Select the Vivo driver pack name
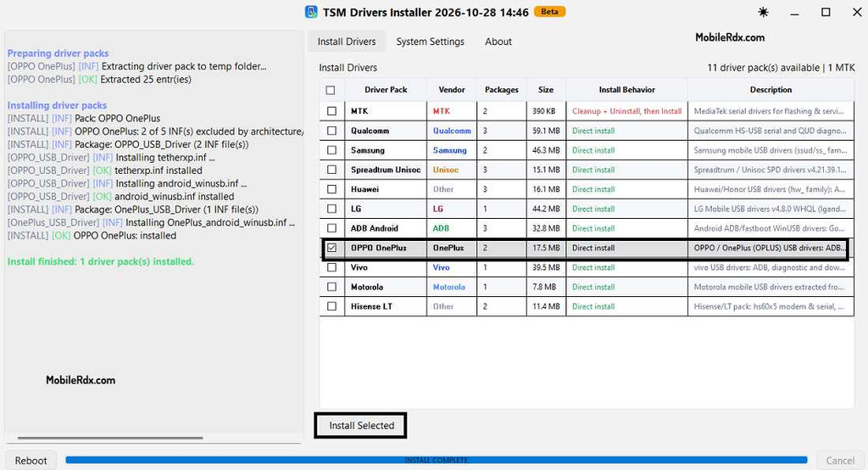The height and width of the screenshot is (470, 868). 359,267
